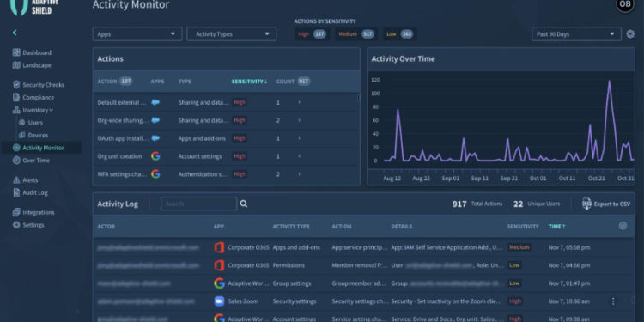
Task: Filter by Low sensitivity actions
Action: (x=399, y=34)
